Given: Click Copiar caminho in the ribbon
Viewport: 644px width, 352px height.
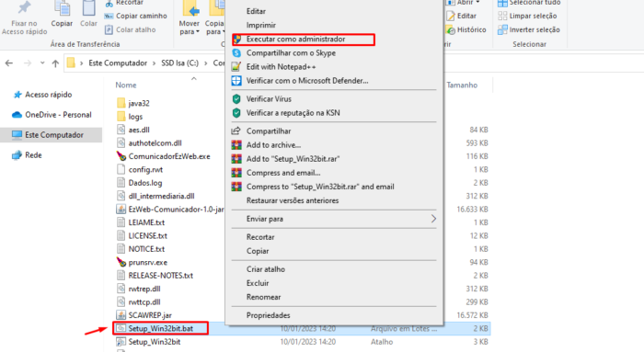Looking at the screenshot, I should pyautogui.click(x=136, y=16).
